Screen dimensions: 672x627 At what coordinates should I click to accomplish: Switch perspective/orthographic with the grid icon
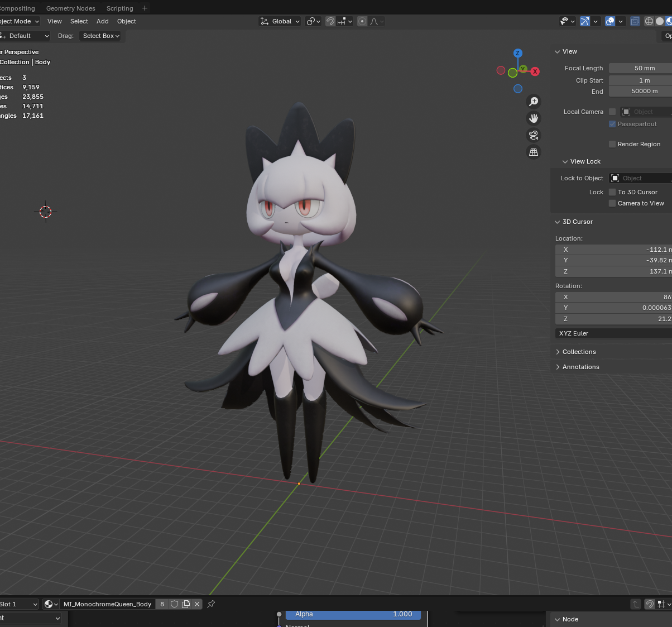tap(534, 152)
